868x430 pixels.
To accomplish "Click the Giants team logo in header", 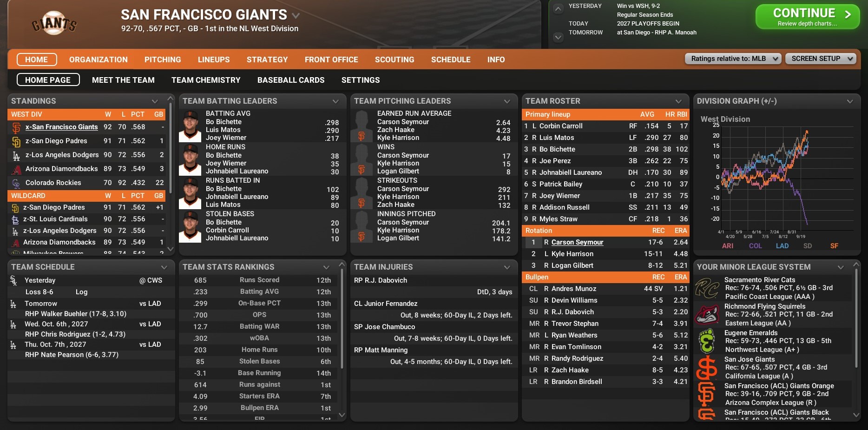I will (54, 24).
